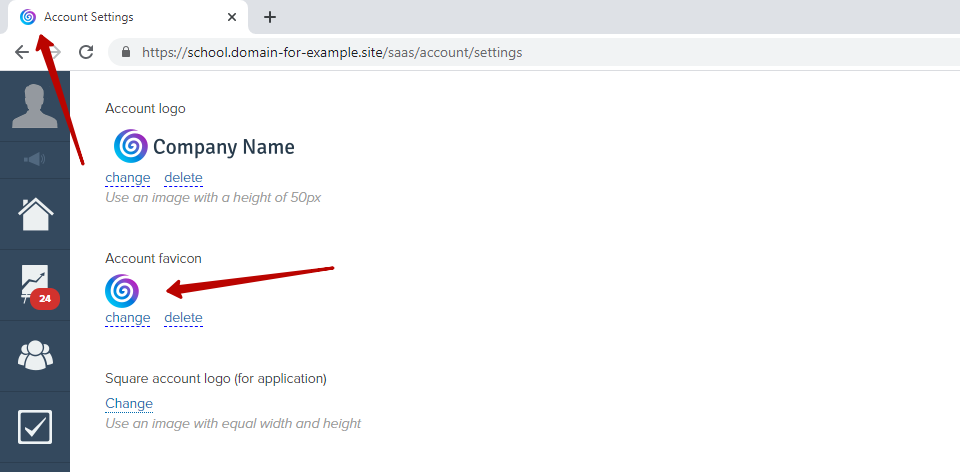This screenshot has height=472, width=960.
Task: Click the 'Account favicon' label
Action: click(x=153, y=258)
